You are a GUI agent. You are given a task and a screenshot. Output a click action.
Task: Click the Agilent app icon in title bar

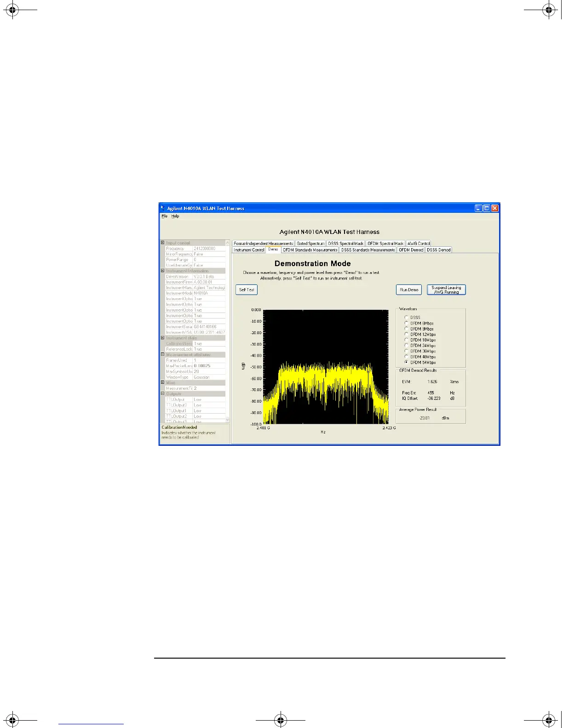click(163, 208)
